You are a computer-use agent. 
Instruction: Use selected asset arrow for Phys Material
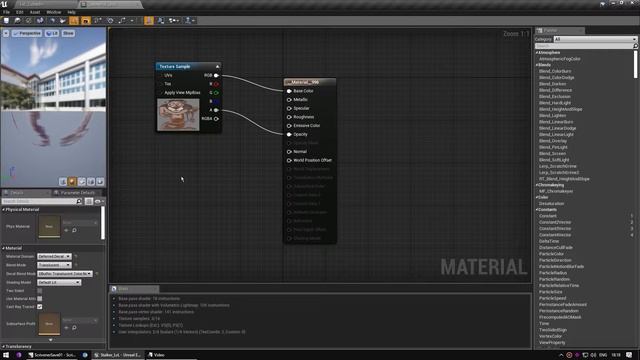pos(67,231)
